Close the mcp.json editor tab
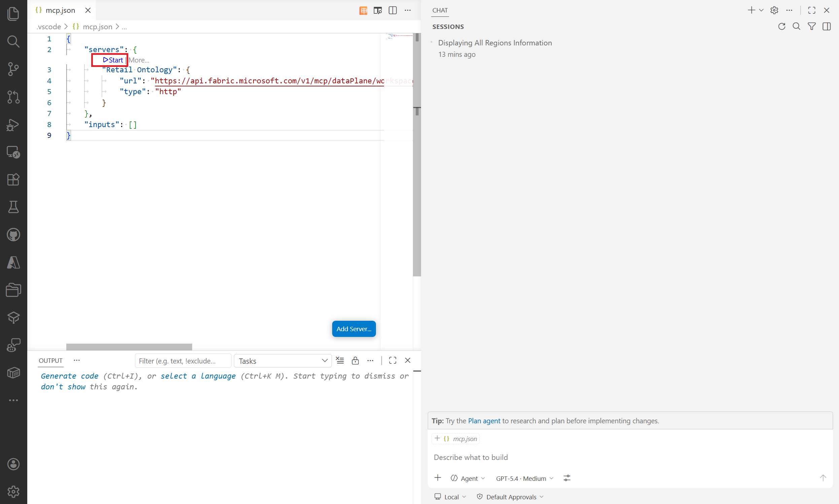The image size is (839, 504). [x=88, y=10]
